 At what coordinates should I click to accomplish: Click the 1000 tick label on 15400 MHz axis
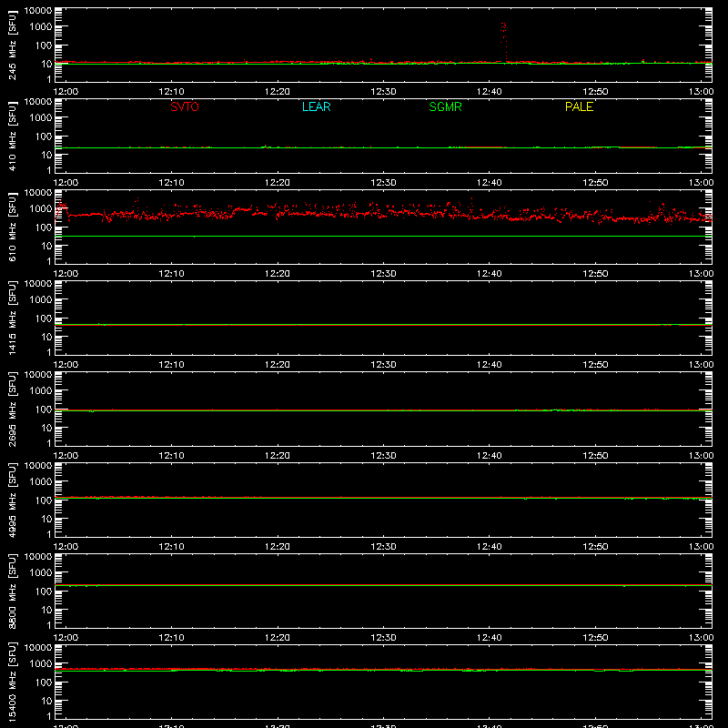point(41,663)
